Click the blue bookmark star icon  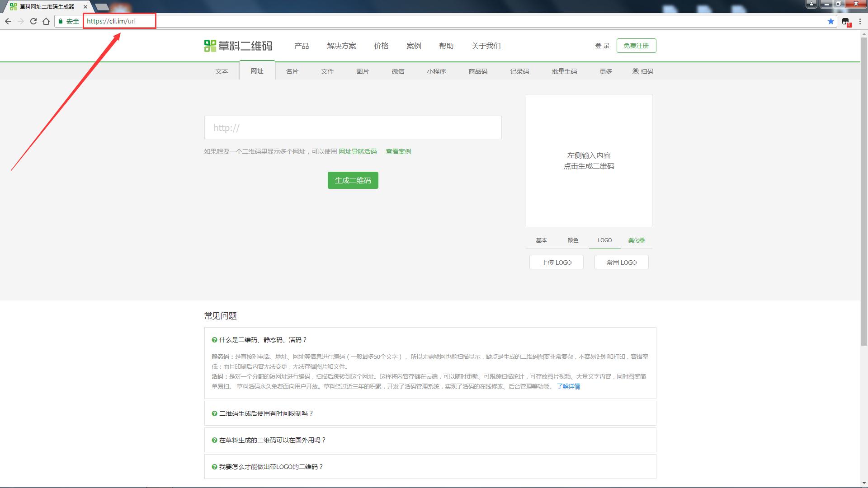point(830,21)
